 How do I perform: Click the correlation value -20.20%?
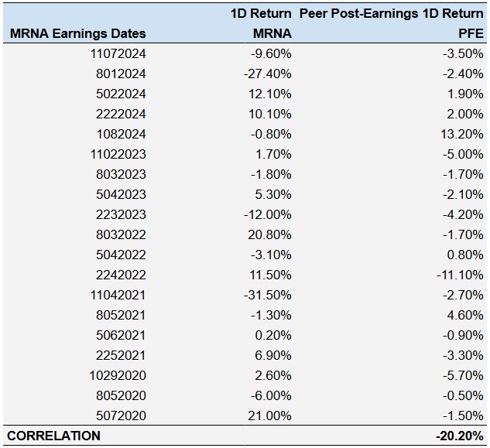460,436
